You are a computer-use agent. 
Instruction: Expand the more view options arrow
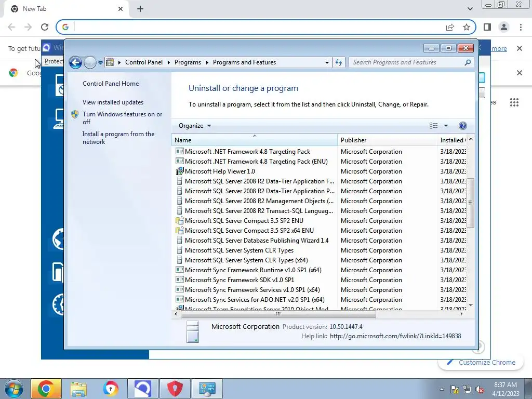(x=446, y=126)
